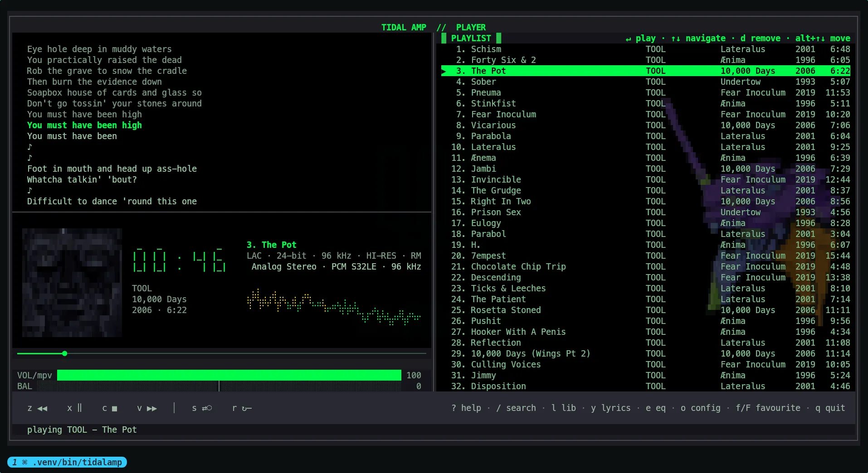
Task: Click lyric 'Eye hole deep in muddy waters'
Action: [x=99, y=49]
